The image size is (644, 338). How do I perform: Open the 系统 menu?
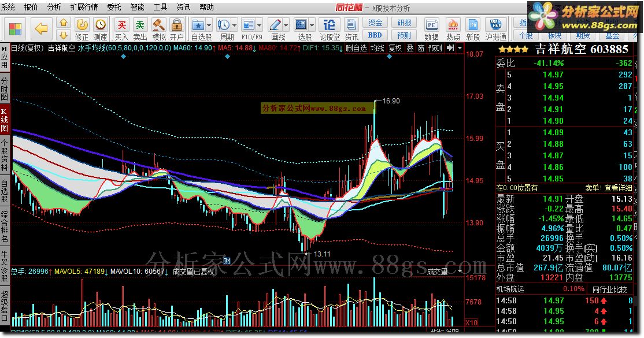coord(8,7)
